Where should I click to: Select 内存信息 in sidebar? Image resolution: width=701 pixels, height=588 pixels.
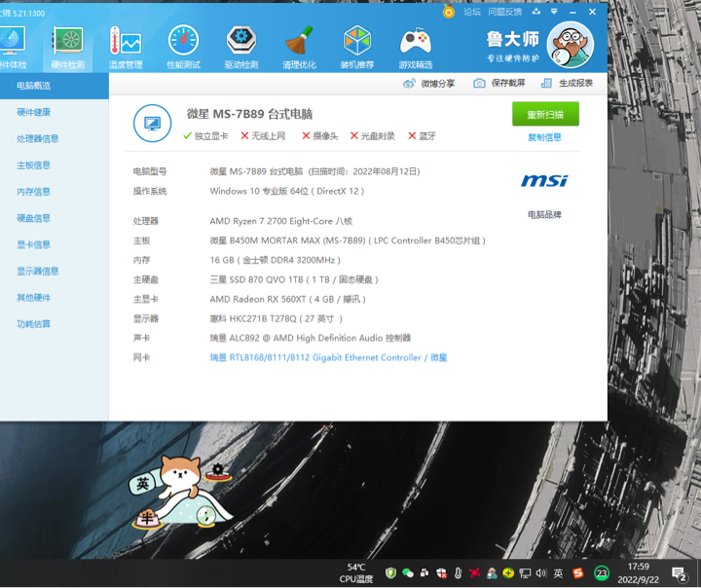(33, 192)
